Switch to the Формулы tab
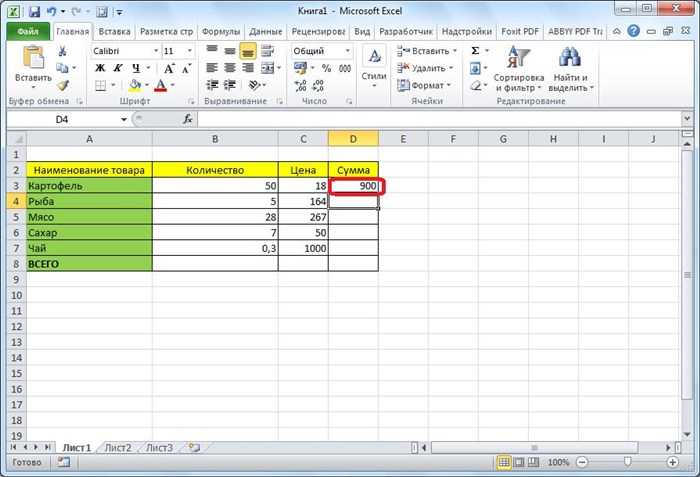 click(x=221, y=32)
